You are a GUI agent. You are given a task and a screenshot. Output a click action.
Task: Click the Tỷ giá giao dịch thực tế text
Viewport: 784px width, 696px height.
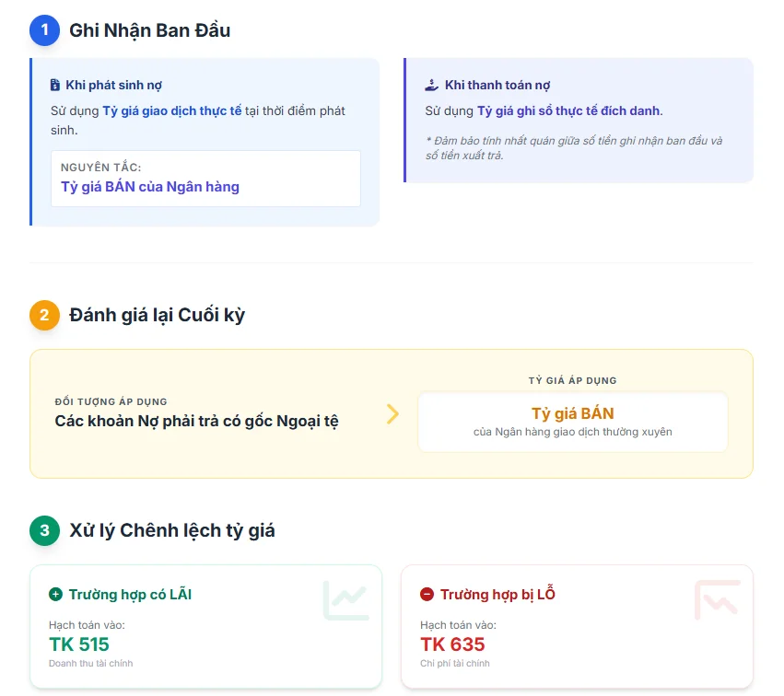tap(172, 110)
